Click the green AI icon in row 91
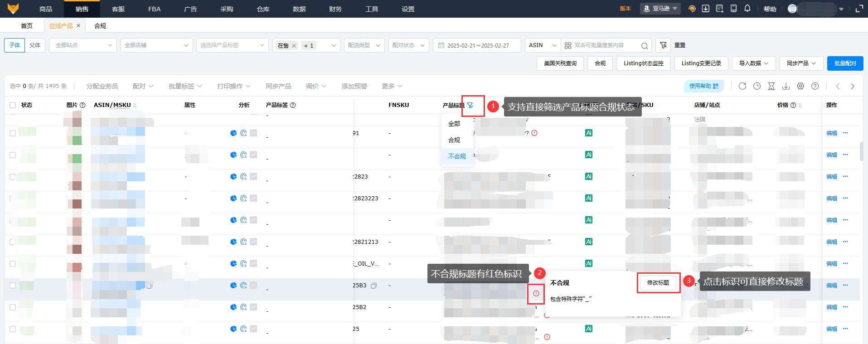868x344 pixels. [x=589, y=133]
